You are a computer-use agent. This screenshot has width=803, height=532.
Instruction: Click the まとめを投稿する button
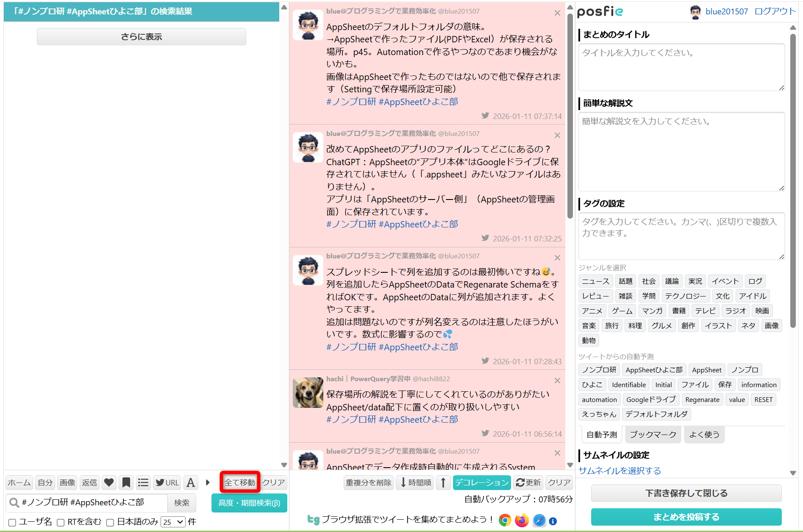click(686, 517)
